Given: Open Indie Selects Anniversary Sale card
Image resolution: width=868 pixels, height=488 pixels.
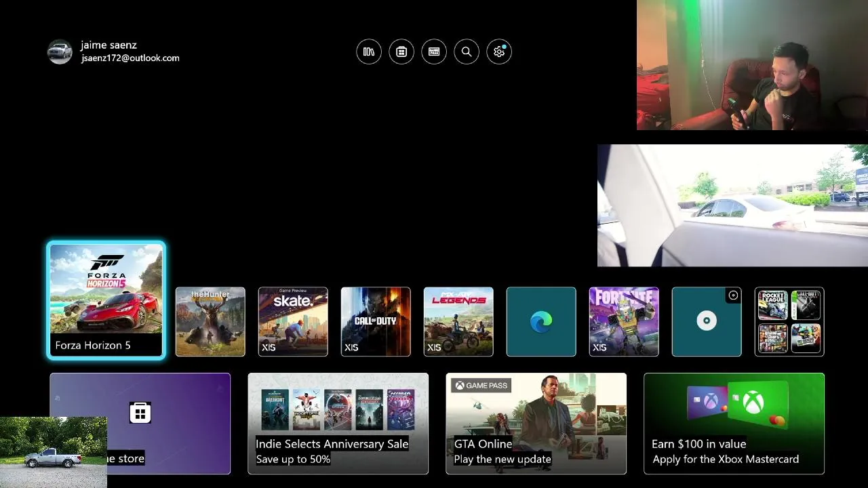Looking at the screenshot, I should pyautogui.click(x=338, y=424).
